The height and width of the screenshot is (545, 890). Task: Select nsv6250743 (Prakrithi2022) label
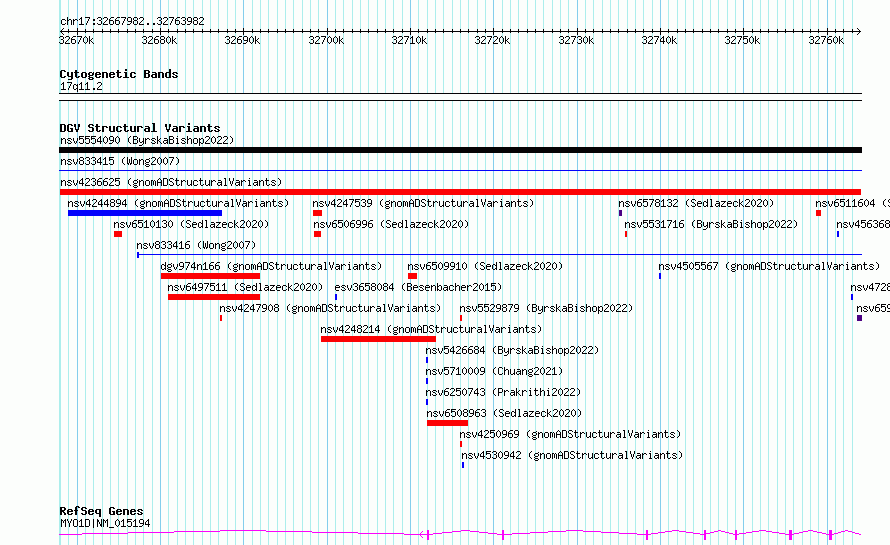pos(503,392)
